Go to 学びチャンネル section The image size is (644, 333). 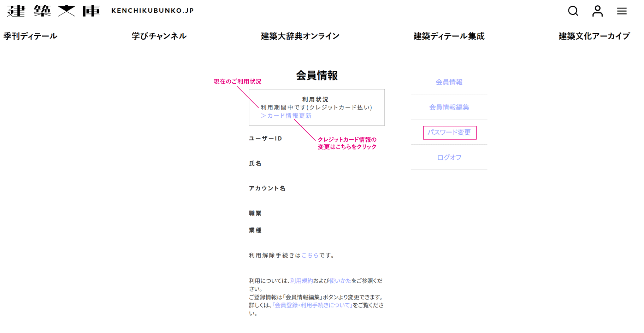159,36
